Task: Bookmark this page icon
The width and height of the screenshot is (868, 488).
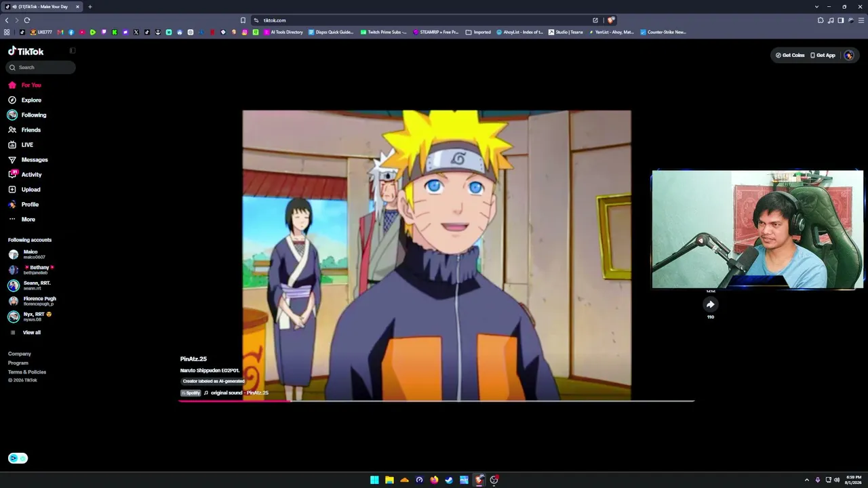Action: pos(243,20)
